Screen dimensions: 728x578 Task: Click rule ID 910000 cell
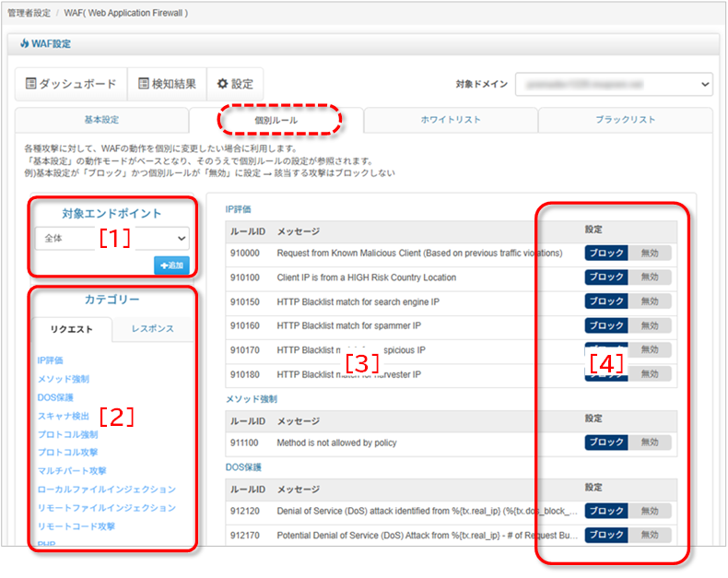click(245, 254)
